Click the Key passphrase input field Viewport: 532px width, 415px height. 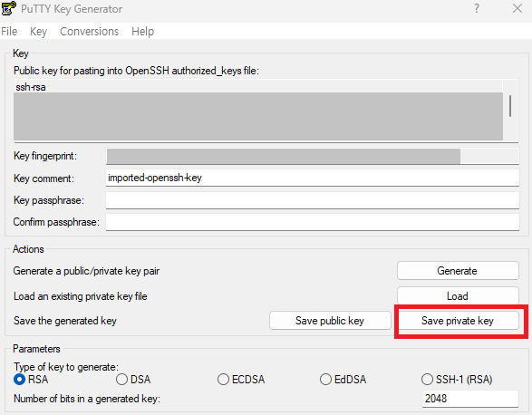(x=313, y=200)
